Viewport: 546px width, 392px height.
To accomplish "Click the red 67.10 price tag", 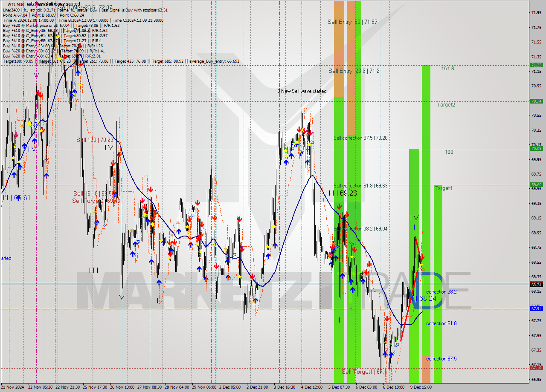I will pyautogui.click(x=536, y=368).
